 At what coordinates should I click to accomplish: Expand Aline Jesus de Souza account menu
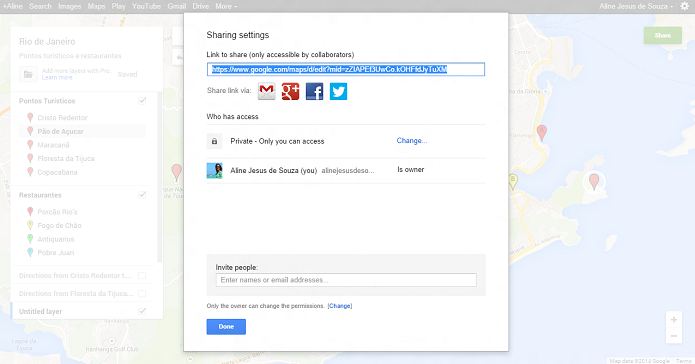(x=636, y=6)
